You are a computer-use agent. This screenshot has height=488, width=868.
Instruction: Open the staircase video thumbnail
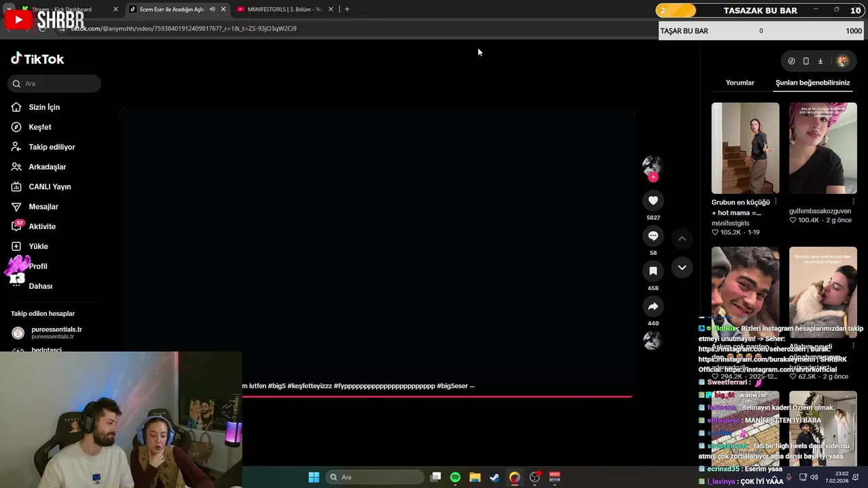click(745, 148)
